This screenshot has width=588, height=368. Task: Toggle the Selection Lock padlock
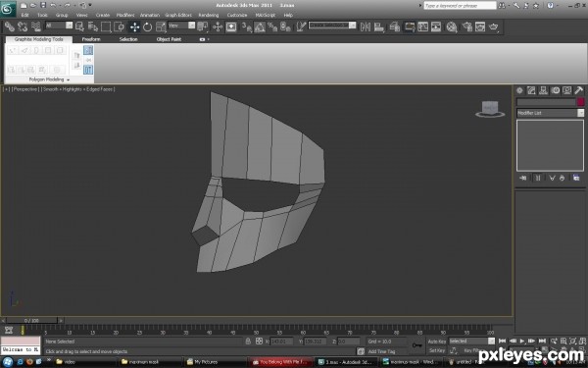click(248, 341)
